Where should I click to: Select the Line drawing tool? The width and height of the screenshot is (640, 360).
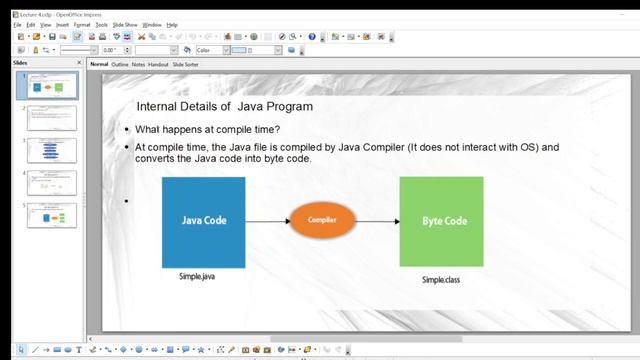click(x=36, y=350)
